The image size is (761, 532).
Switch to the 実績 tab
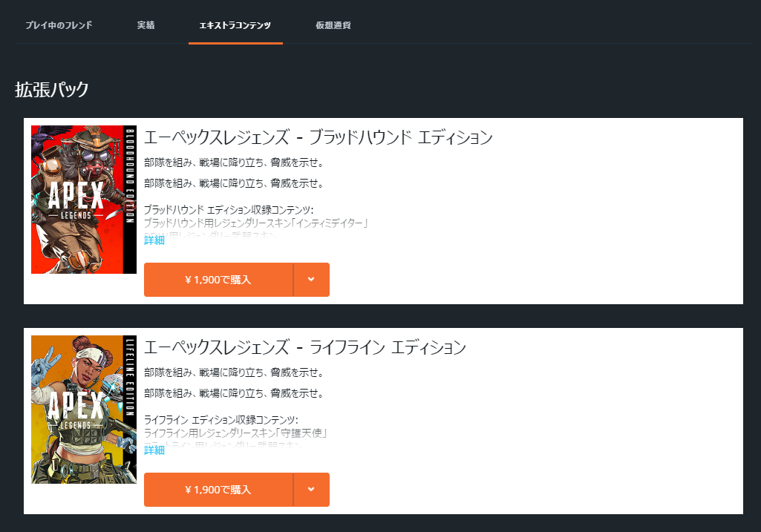[146, 25]
